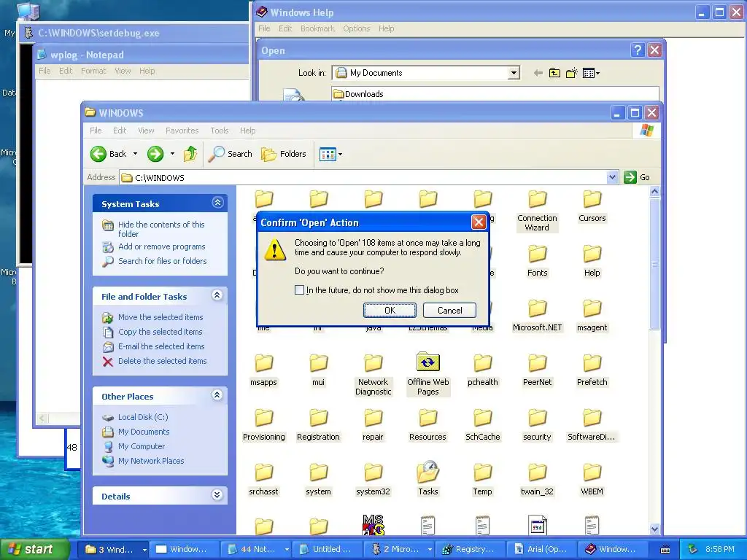Click OK in Confirm 'Open' Action dialog
747x560 pixels.
tap(390, 311)
